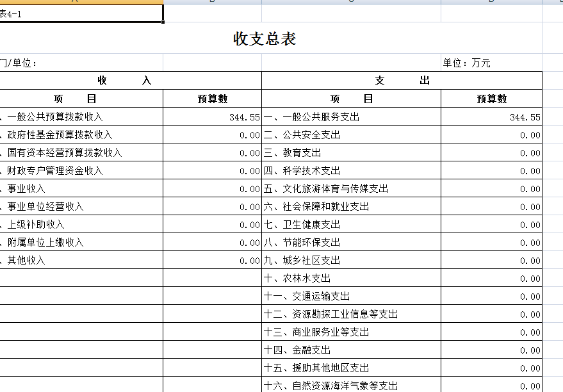Click 预算数 header under 收入
Image resolution: width=563 pixels, height=392 pixels.
(x=213, y=99)
